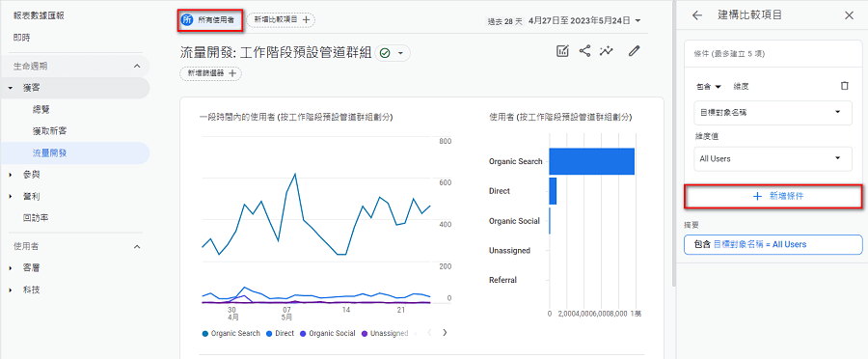Click the Referral bar label
The width and height of the screenshot is (868, 359).
click(502, 280)
